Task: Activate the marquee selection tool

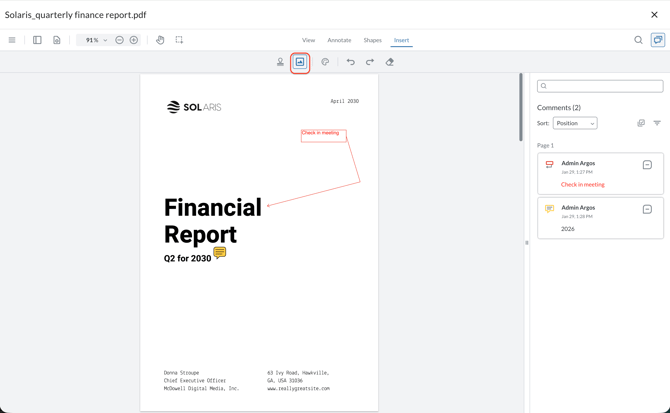Action: 179,40
